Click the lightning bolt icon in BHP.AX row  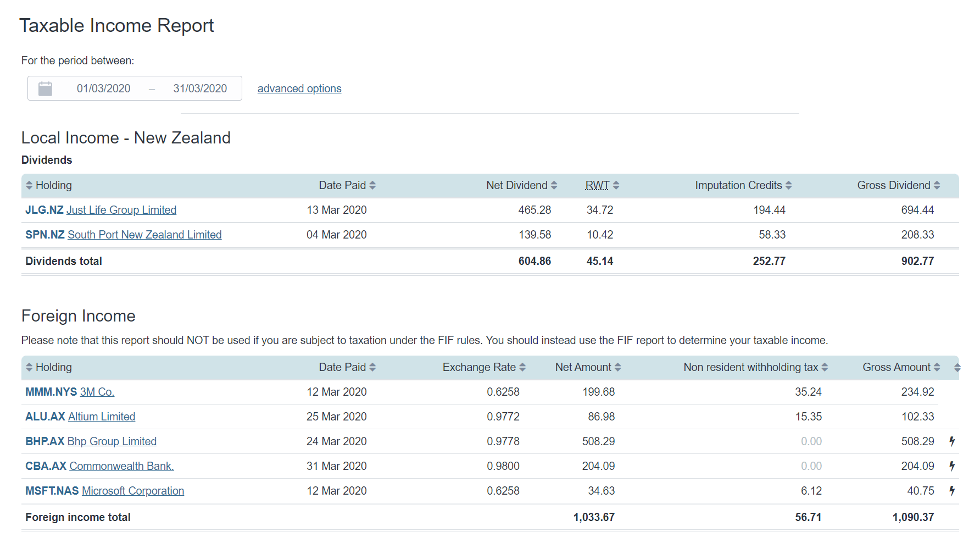pos(952,441)
